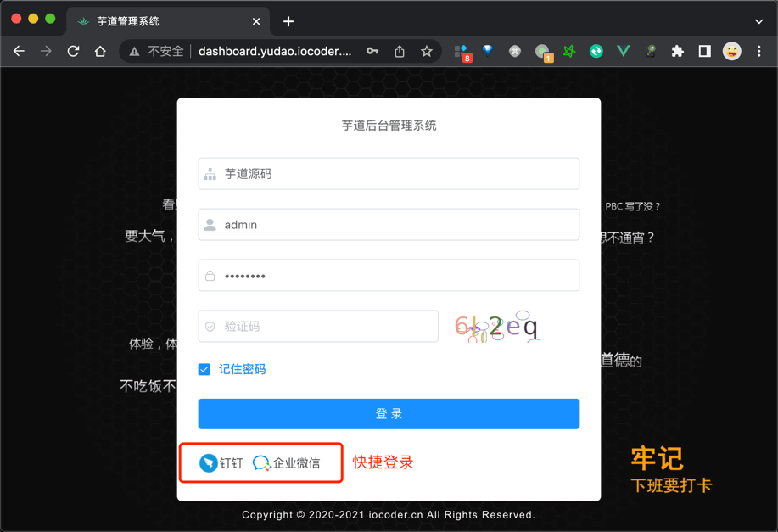Expand the tab search chevron at top right

(759, 21)
